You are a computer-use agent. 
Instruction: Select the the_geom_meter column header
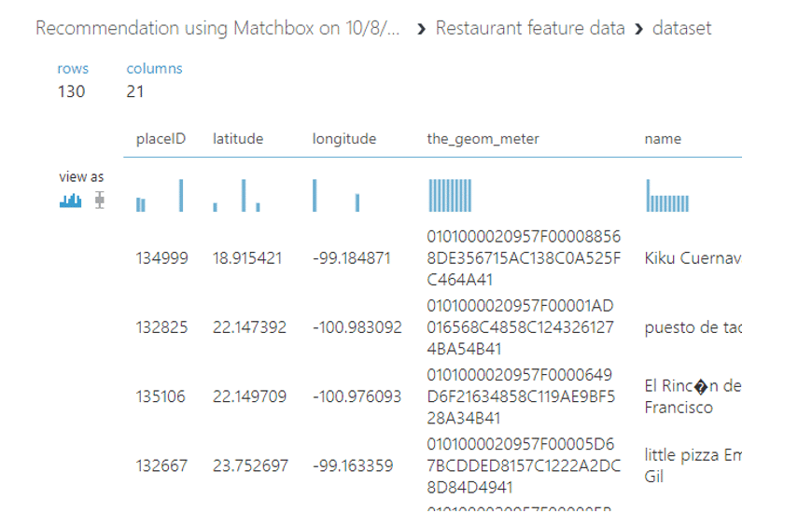(x=483, y=139)
